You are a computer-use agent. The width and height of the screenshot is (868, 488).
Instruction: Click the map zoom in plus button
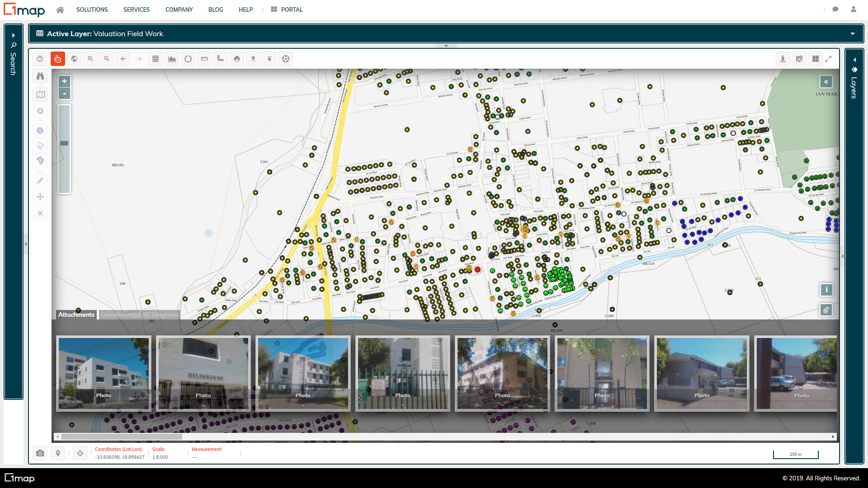pyautogui.click(x=65, y=81)
